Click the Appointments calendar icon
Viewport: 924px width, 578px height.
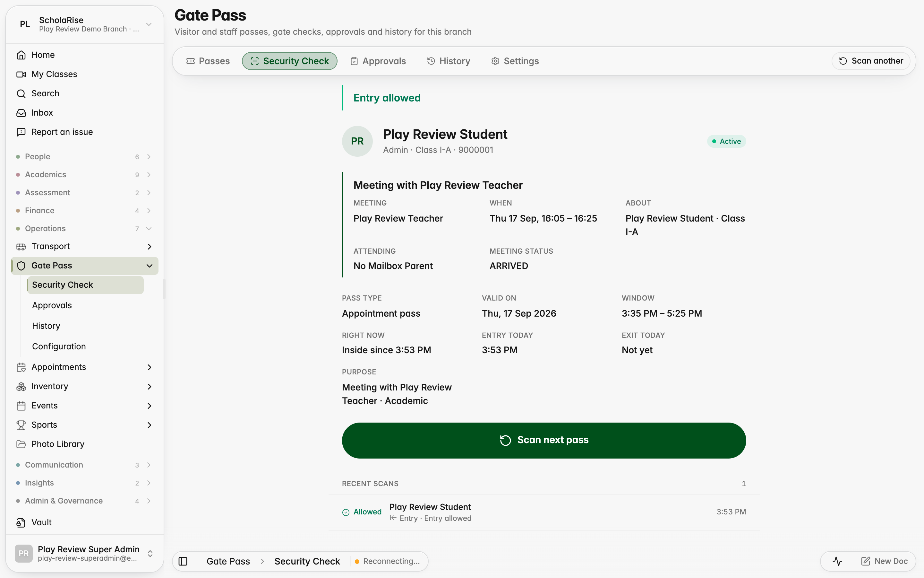(x=21, y=367)
